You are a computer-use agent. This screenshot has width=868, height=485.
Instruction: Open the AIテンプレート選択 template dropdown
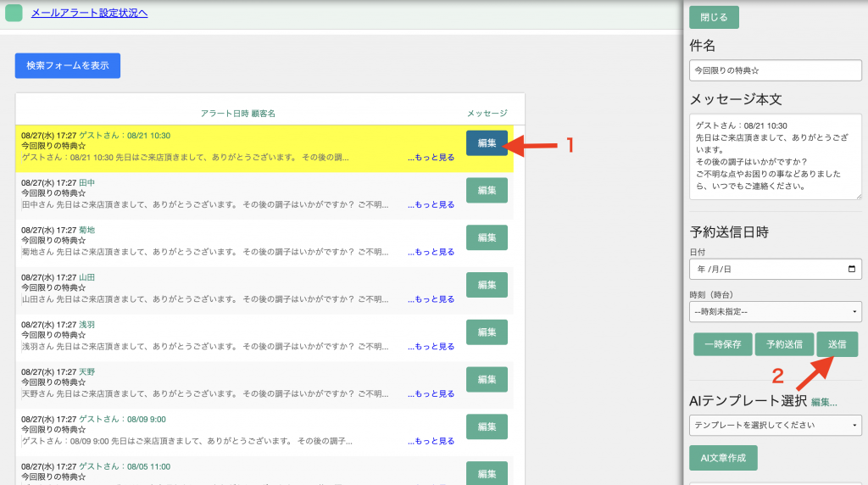tap(775, 426)
